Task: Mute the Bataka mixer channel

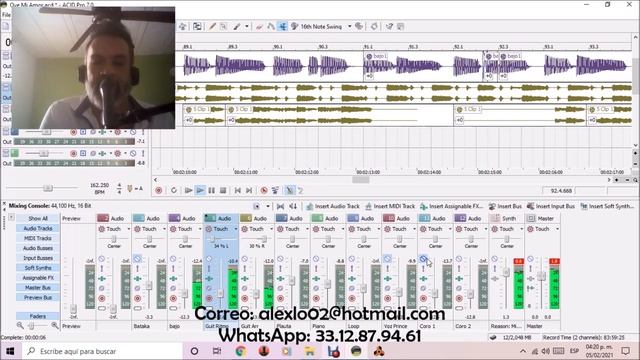Action: click(138, 259)
